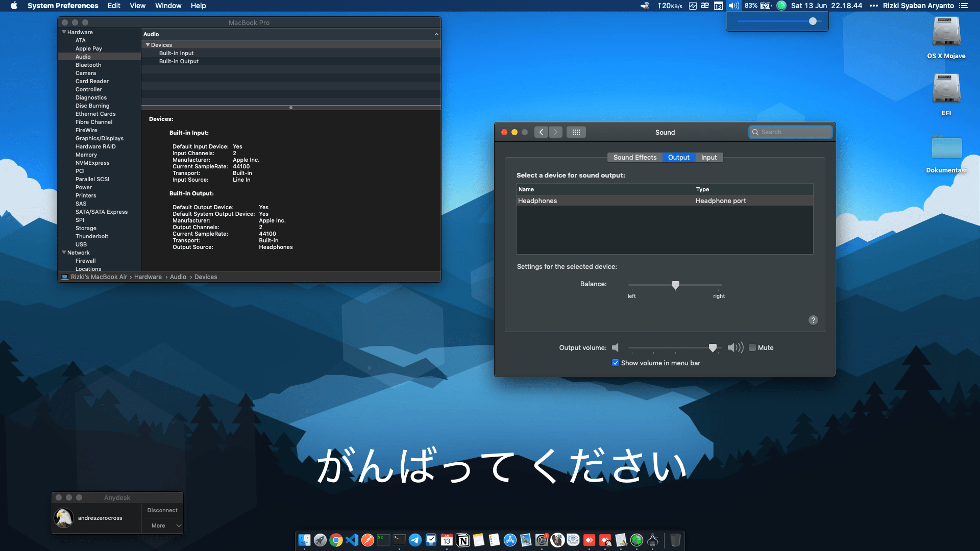Click the Hardware breadcrumb link at the bottom
Screen dimensions: 980x551
point(148,277)
